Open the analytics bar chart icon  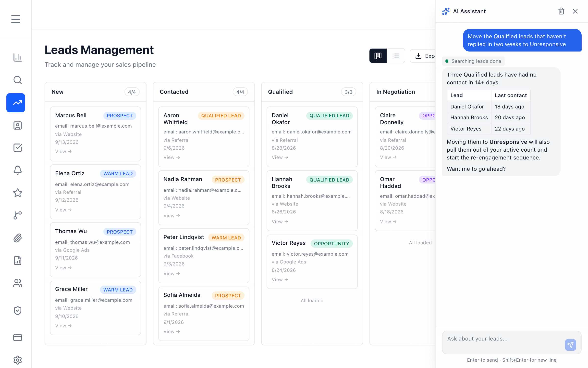[17, 57]
